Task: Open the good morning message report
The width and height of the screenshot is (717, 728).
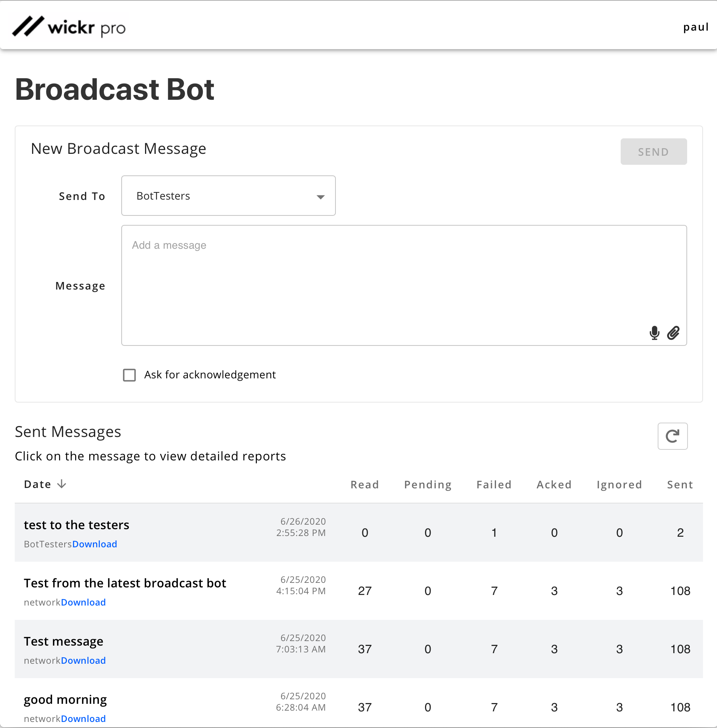Action: (65, 700)
